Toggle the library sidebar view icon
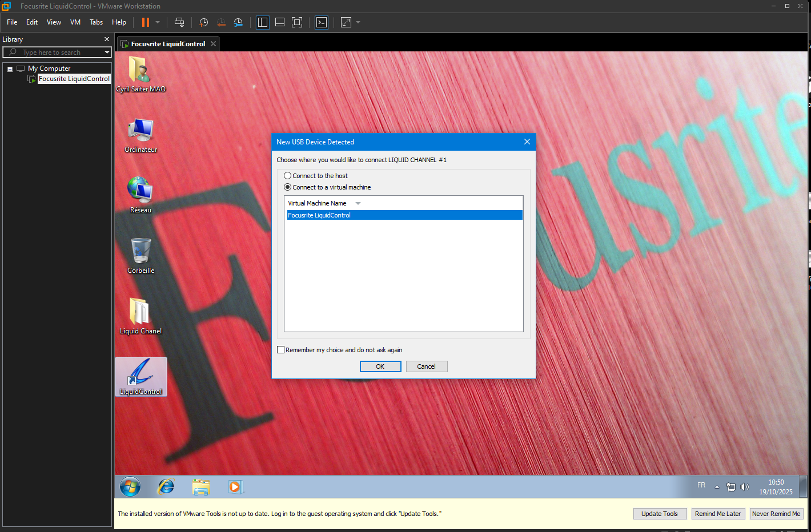 pos(263,22)
